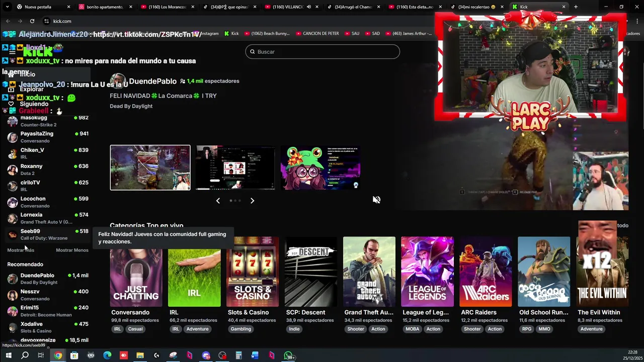
Task: Click the MMO tag under Old School RuneScape
Action: point(544,329)
